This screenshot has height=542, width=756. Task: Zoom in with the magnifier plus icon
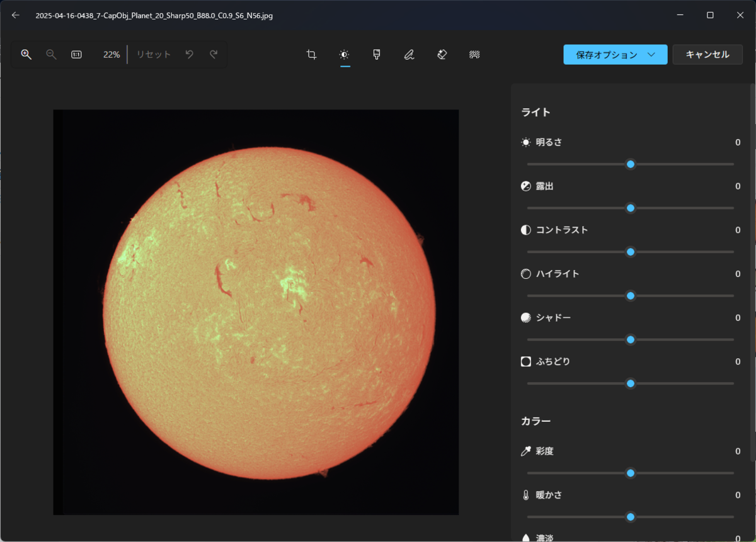coord(26,55)
